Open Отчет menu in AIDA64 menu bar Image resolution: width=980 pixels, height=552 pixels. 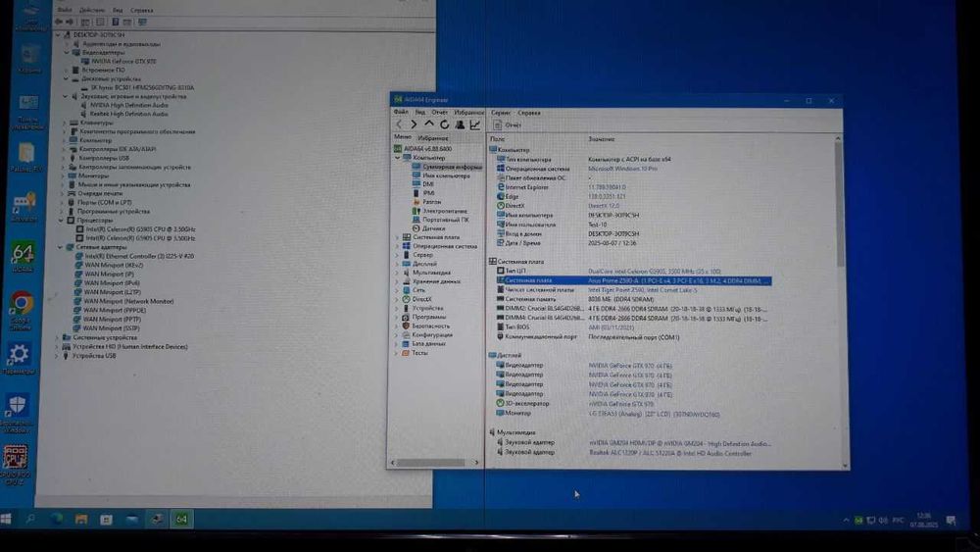(439, 112)
